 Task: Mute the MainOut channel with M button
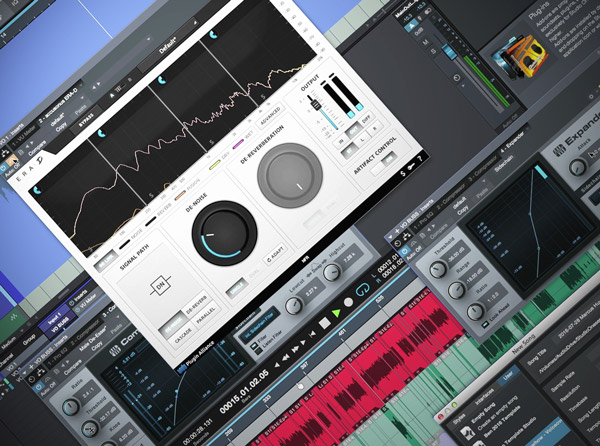[426, 41]
